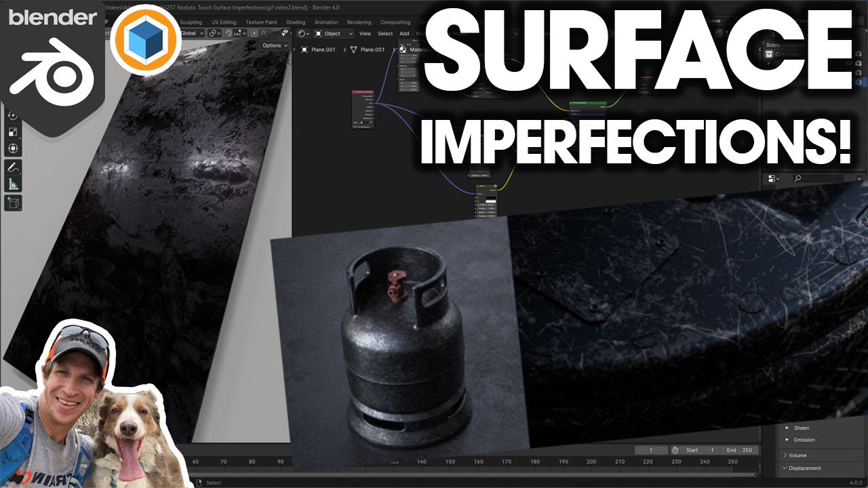
Task: Open the snapping options dropdown
Action: 240,33
